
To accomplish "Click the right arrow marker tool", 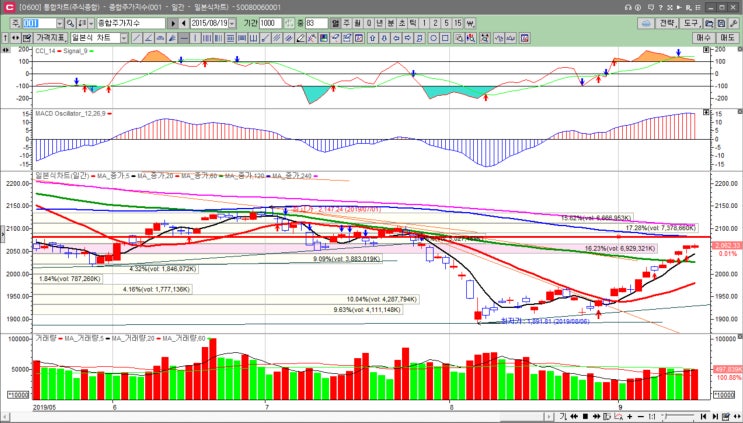I will pos(408,38).
